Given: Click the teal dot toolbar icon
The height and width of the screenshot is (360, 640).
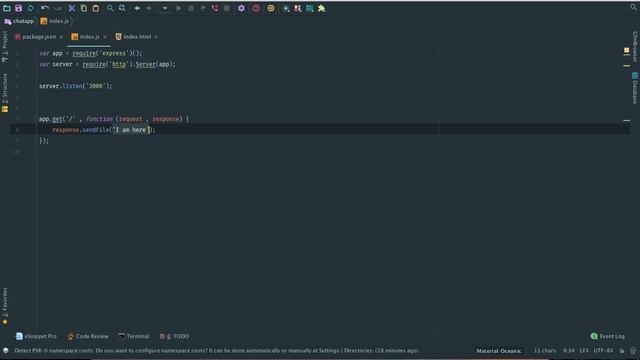Looking at the screenshot, I should pos(286,8).
